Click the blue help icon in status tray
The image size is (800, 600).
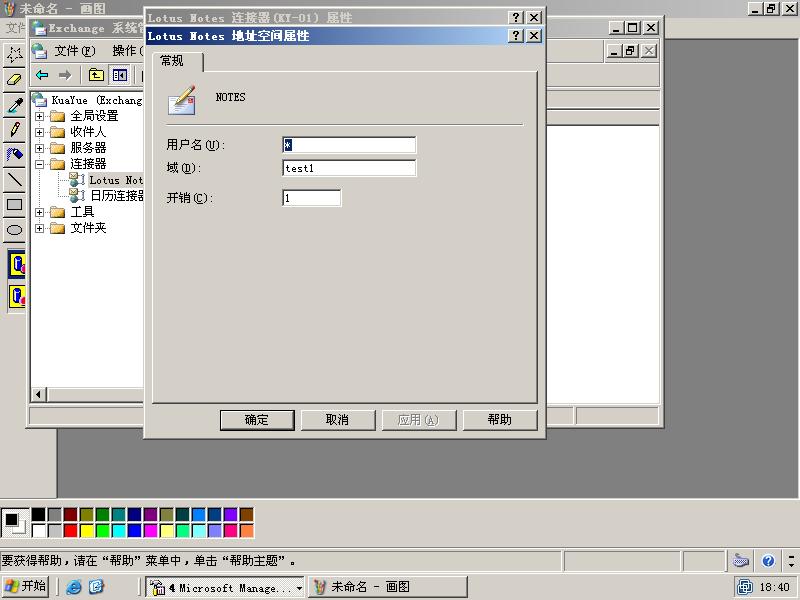point(768,561)
